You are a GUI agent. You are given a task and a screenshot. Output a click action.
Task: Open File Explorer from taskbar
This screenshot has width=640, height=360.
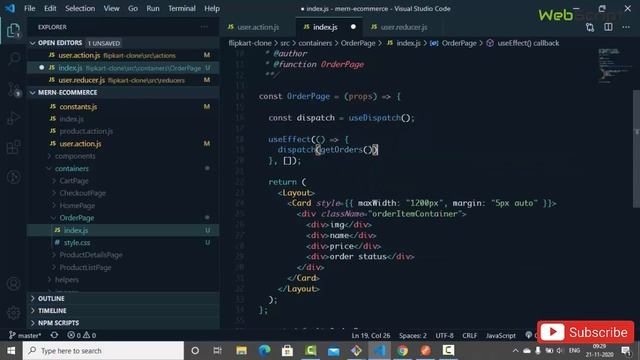(x=241, y=351)
